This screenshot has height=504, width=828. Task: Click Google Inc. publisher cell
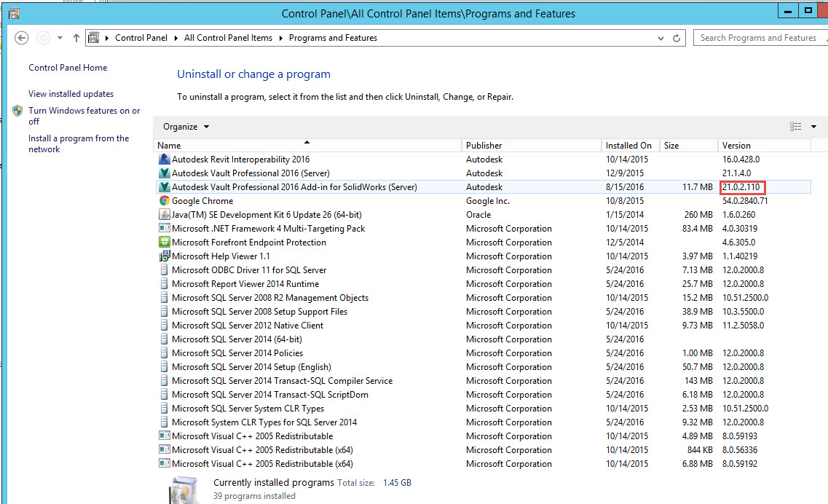click(489, 201)
